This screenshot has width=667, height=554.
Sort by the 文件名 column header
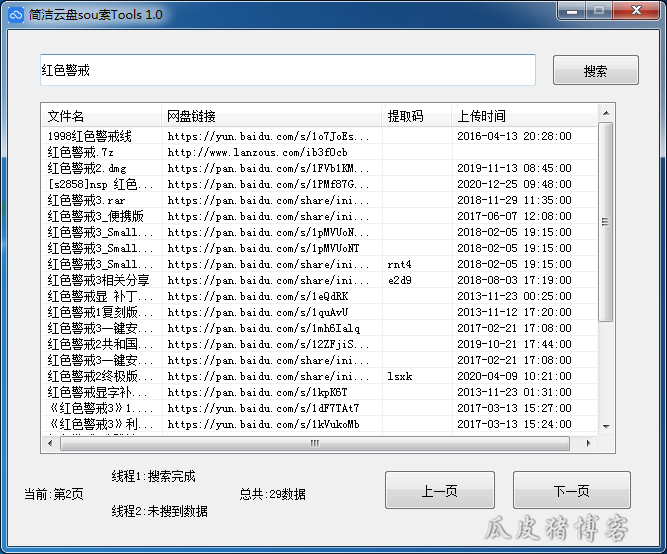point(102,116)
